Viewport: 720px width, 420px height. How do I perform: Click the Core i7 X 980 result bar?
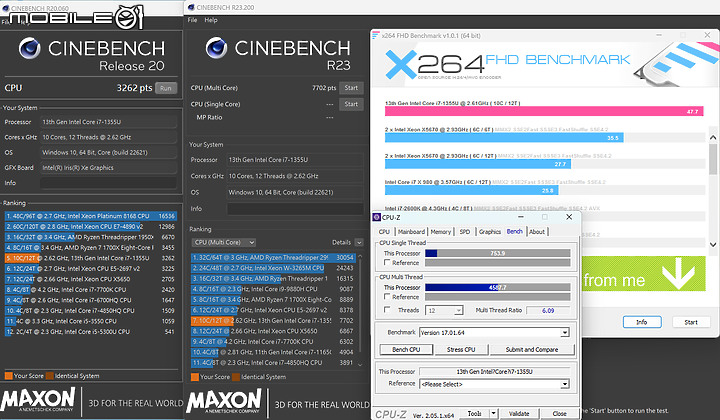[x=472, y=190]
